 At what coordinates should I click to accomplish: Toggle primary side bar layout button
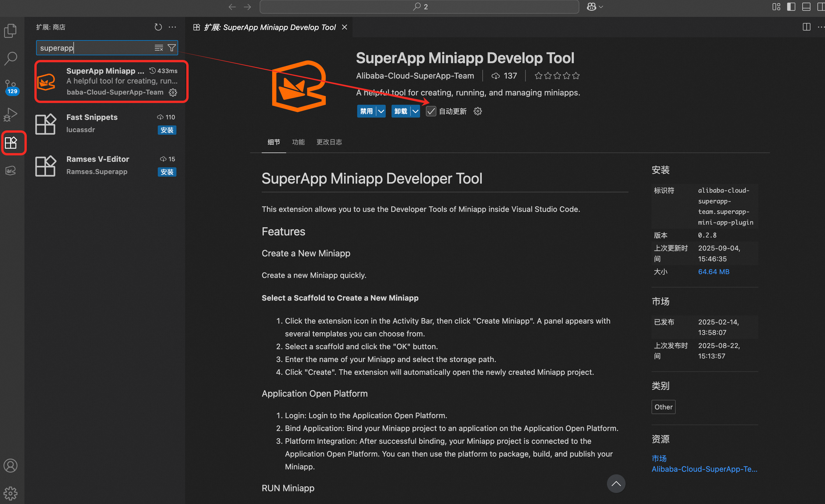point(791,7)
